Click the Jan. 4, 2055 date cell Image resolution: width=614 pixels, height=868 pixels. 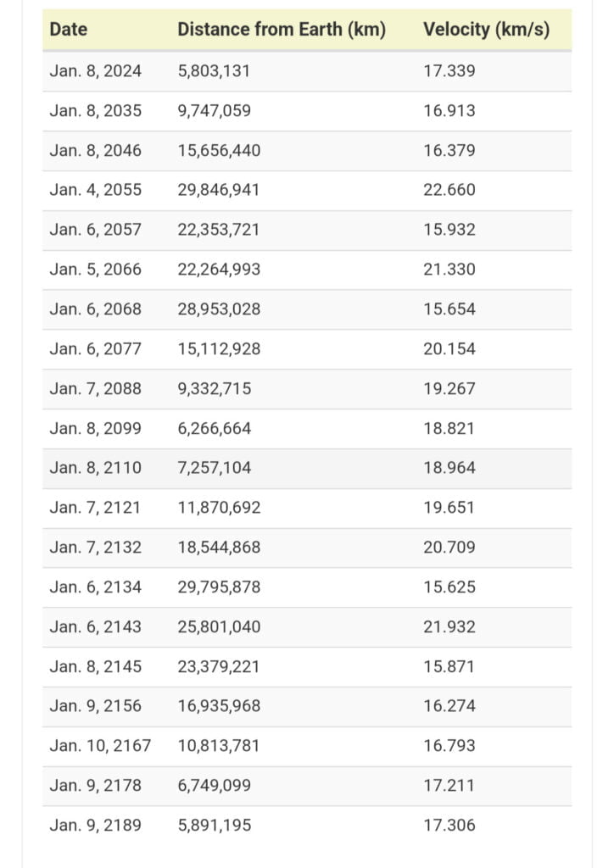[96, 190]
